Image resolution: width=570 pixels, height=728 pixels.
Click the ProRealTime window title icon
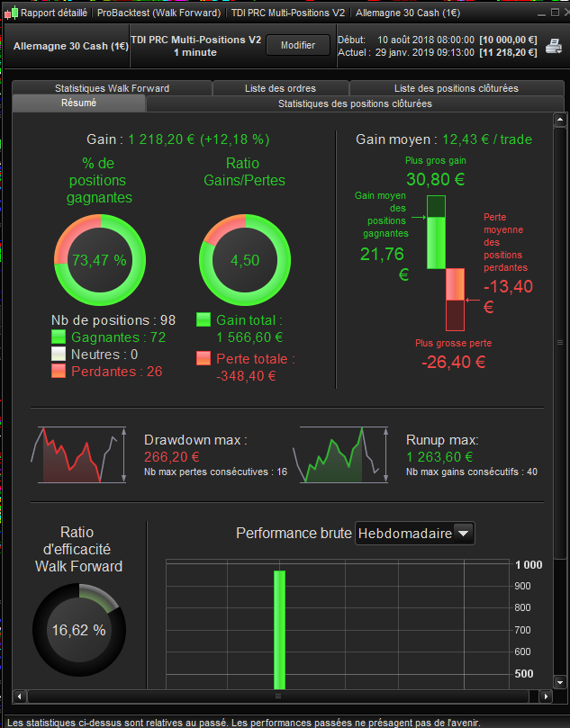point(11,13)
